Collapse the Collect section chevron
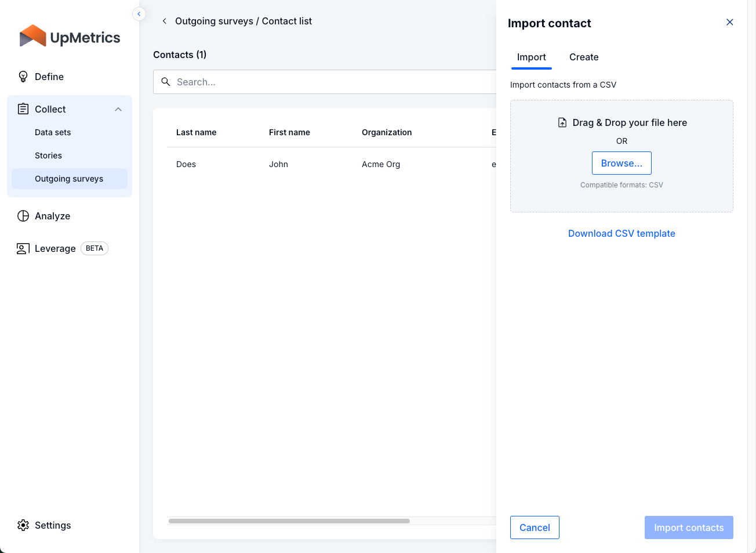 (x=118, y=109)
